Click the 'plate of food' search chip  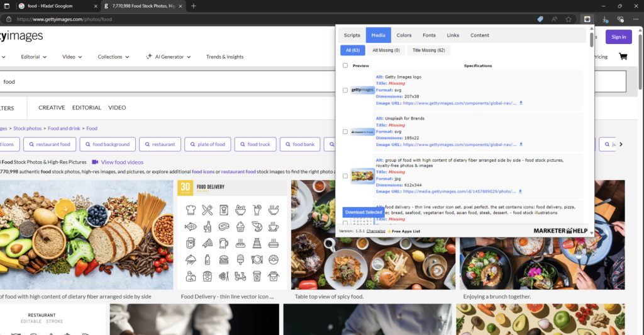(x=208, y=144)
